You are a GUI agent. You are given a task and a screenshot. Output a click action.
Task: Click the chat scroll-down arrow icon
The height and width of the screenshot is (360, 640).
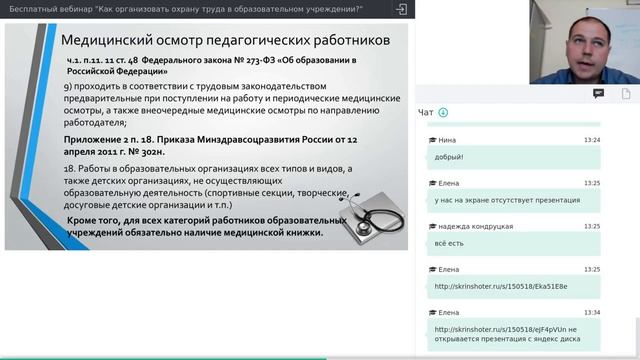443,112
